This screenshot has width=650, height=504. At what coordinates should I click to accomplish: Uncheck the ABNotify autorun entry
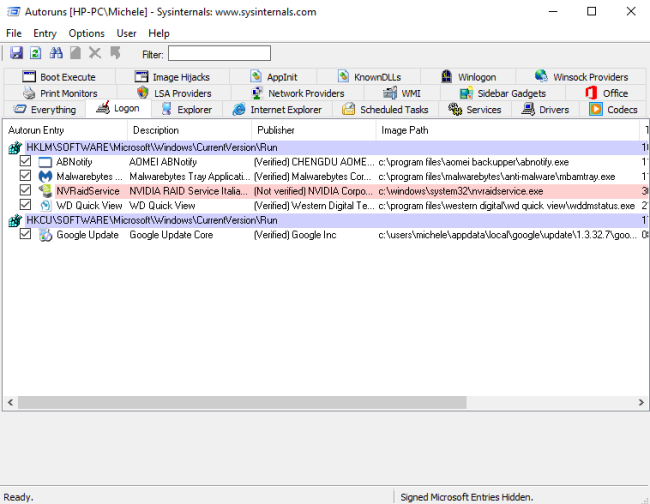click(25, 161)
